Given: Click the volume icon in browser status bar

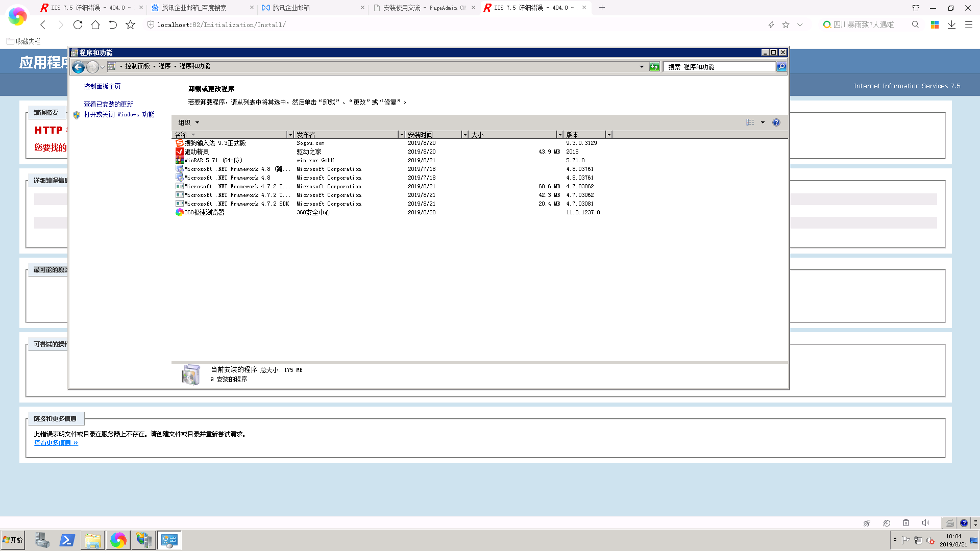Looking at the screenshot, I should [x=925, y=523].
